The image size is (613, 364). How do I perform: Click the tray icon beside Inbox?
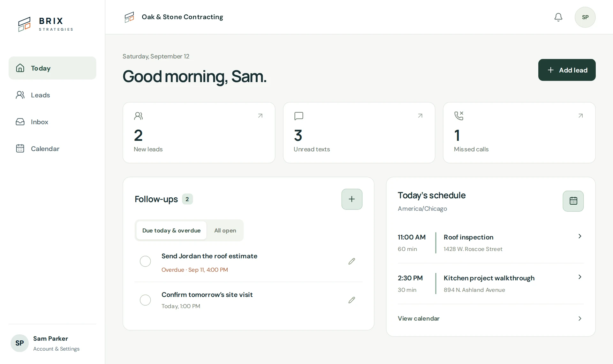click(20, 122)
